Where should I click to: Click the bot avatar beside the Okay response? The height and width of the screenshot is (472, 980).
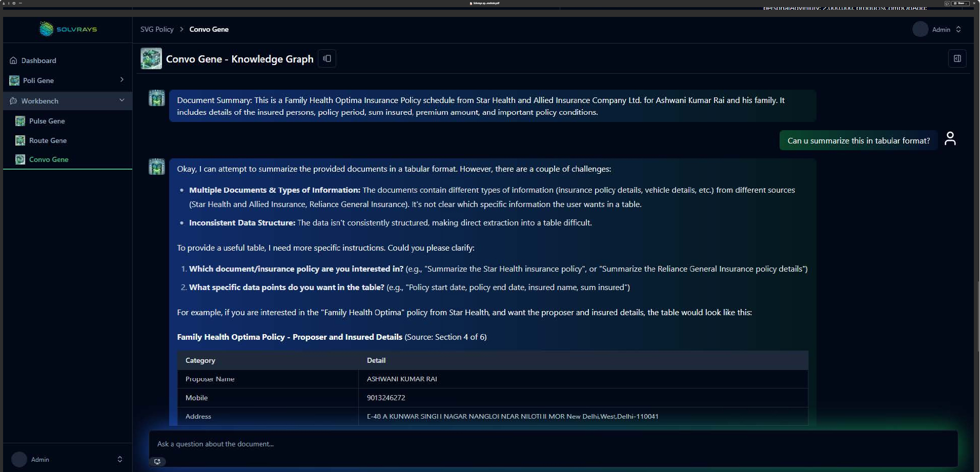point(157,167)
